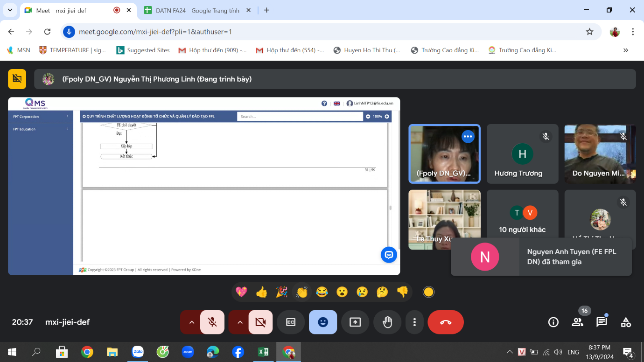Open more options three-dot menu

[x=414, y=322]
